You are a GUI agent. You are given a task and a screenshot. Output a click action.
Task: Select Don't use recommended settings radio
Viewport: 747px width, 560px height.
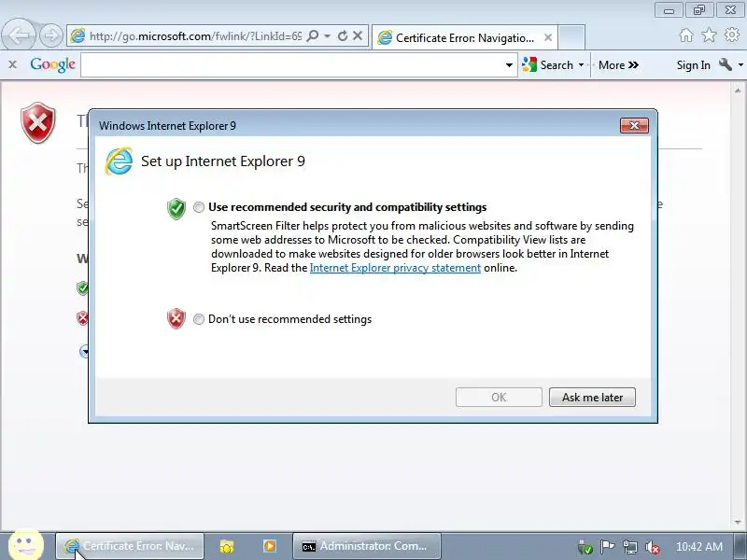coord(199,319)
